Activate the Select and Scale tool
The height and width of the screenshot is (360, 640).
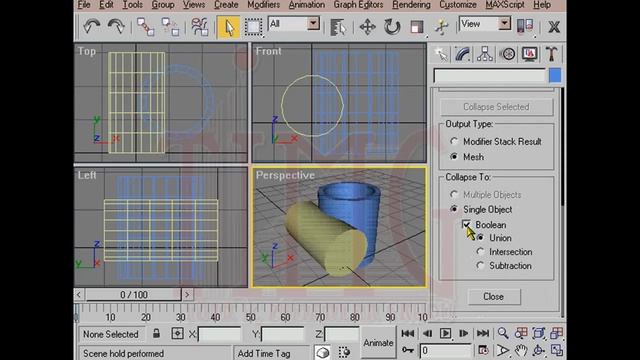tap(417, 27)
